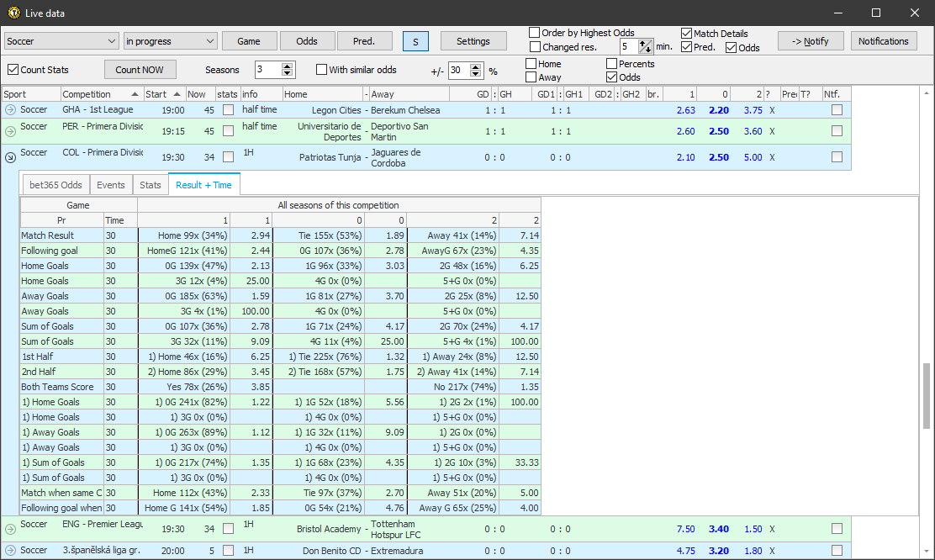Toggle the Percents checkbox

pos(612,63)
